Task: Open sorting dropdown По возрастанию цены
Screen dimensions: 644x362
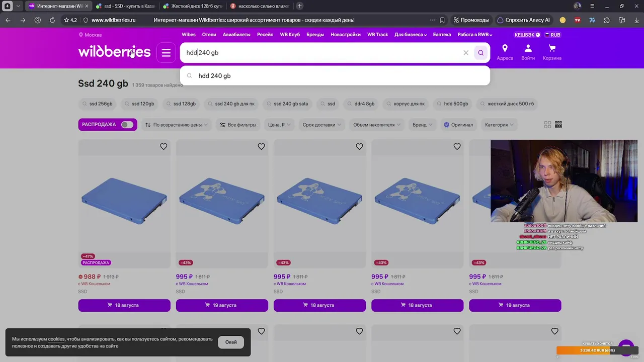Action: 176,125
